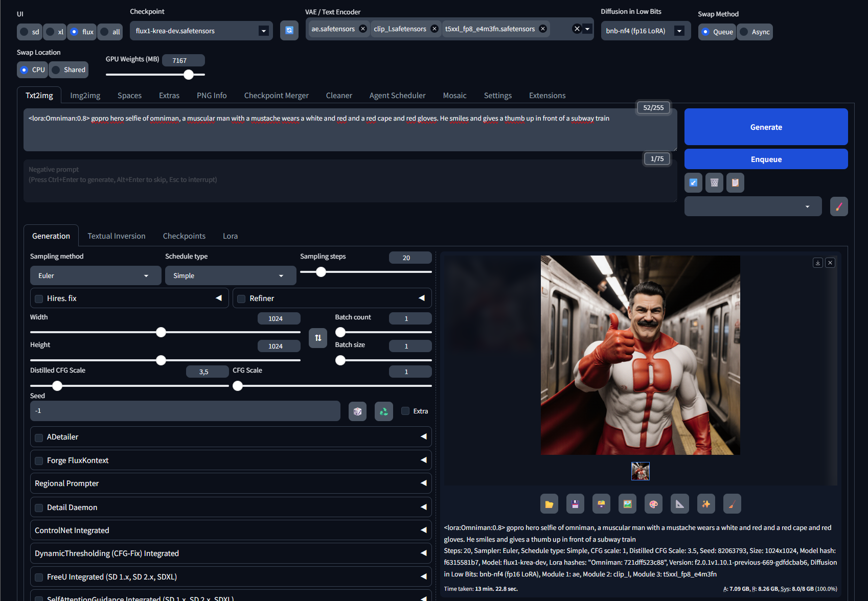Select Shared swap location

[x=68, y=70]
